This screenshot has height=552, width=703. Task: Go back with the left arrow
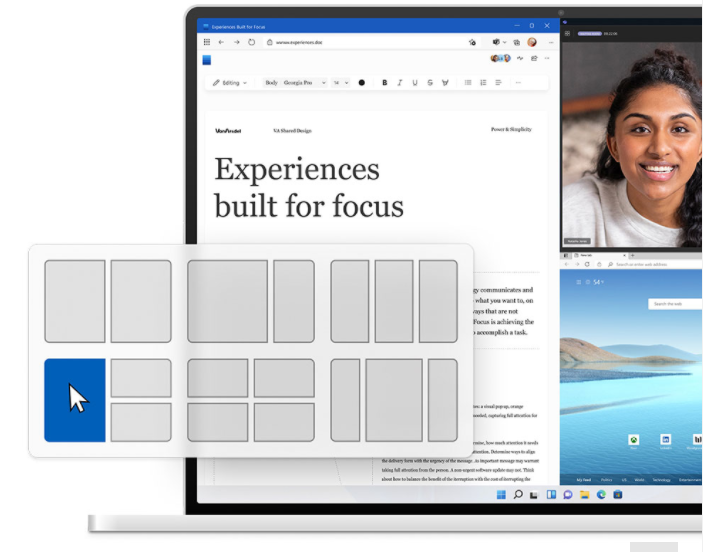221,42
